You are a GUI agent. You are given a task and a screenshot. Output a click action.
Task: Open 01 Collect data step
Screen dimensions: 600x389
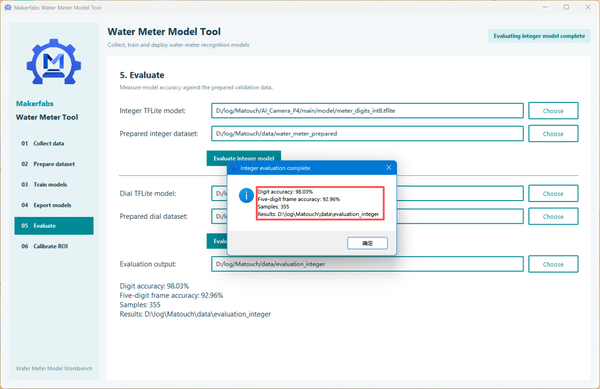click(x=54, y=143)
